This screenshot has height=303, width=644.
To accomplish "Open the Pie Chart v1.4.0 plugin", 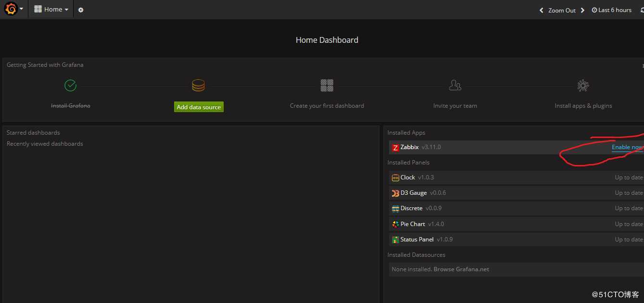I will click(x=516, y=224).
